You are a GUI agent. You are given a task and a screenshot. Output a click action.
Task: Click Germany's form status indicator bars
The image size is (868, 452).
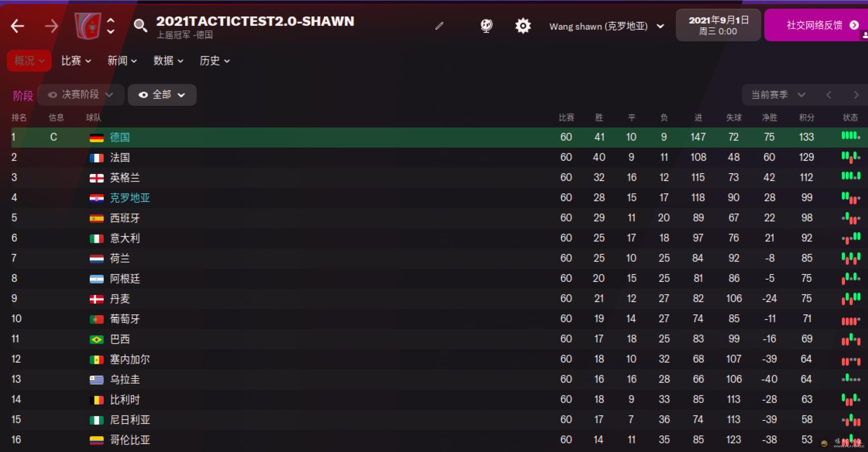851,136
